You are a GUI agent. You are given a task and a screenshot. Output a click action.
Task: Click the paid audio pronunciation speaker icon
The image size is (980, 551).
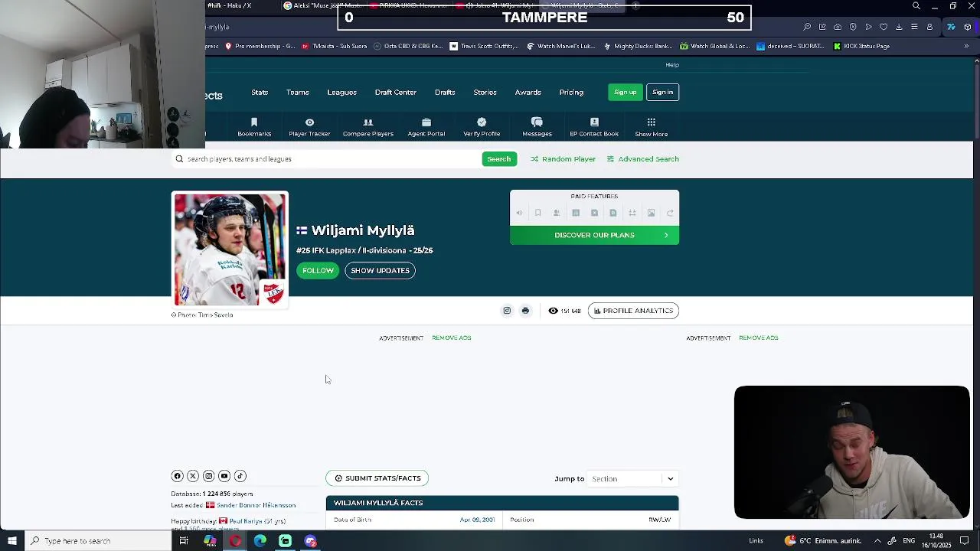click(519, 214)
